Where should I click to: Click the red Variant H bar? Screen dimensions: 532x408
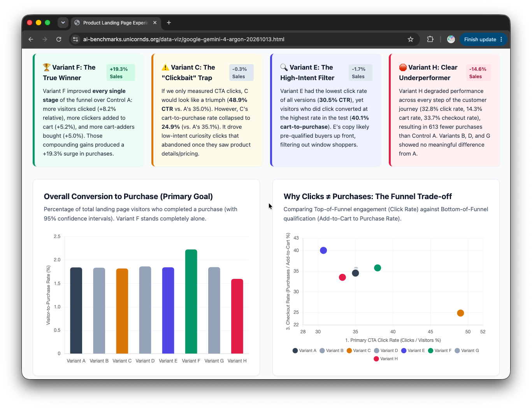coord(237,316)
